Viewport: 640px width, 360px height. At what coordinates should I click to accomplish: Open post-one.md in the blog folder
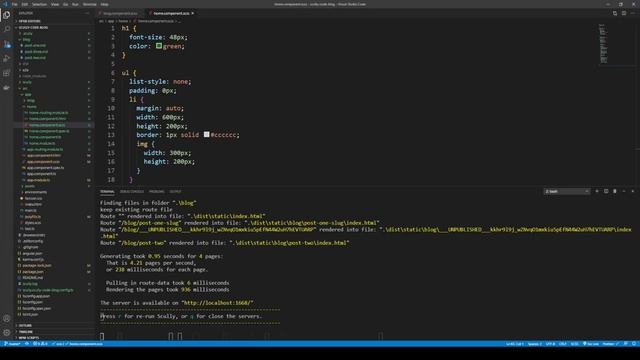(35, 45)
